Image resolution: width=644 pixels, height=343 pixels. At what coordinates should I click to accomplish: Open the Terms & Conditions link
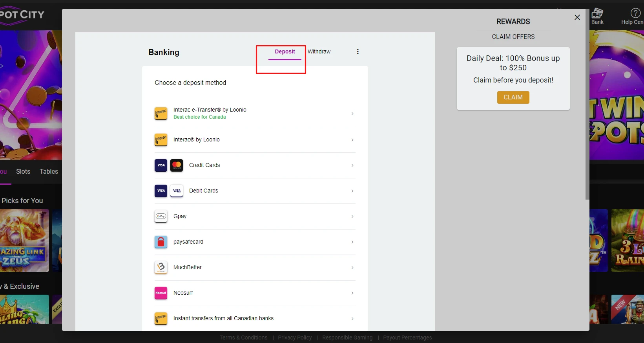click(x=243, y=337)
